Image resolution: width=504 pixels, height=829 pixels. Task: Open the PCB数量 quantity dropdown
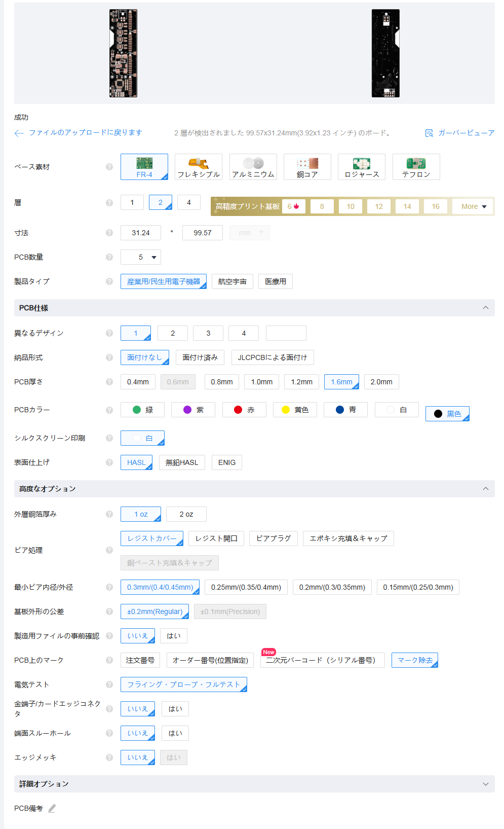click(x=141, y=257)
